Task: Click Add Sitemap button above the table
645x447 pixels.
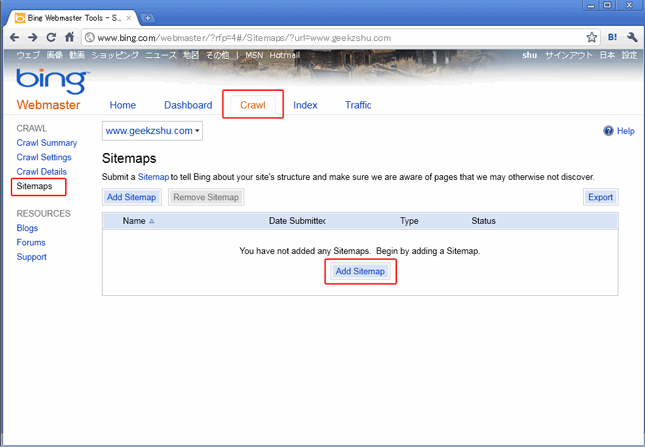Action: pyautogui.click(x=132, y=197)
